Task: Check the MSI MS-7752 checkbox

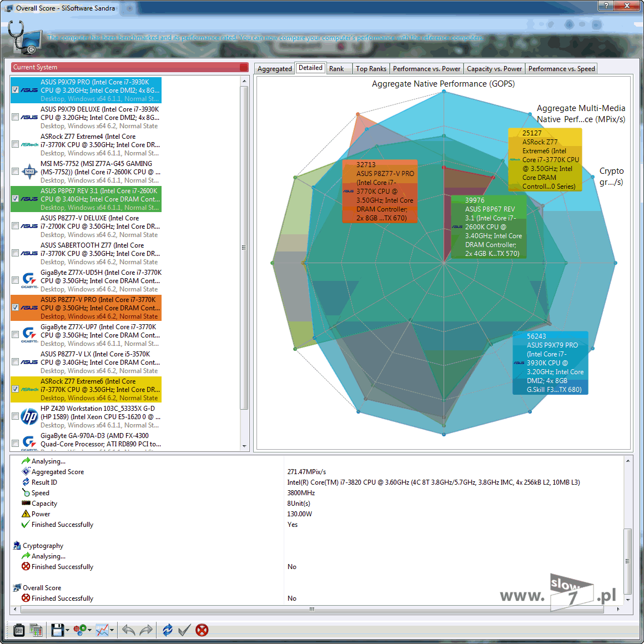Action: pos(15,172)
